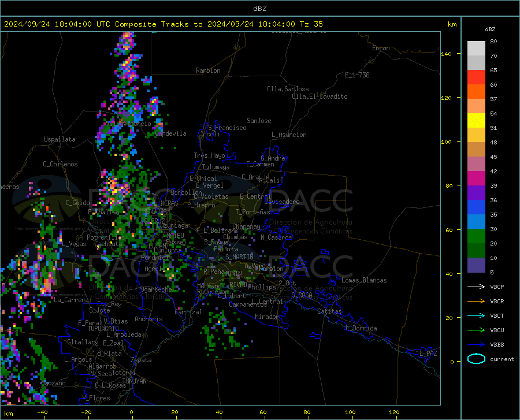Click the Lomas_Blancas label
This screenshot has height=420, width=520.
(364, 280)
